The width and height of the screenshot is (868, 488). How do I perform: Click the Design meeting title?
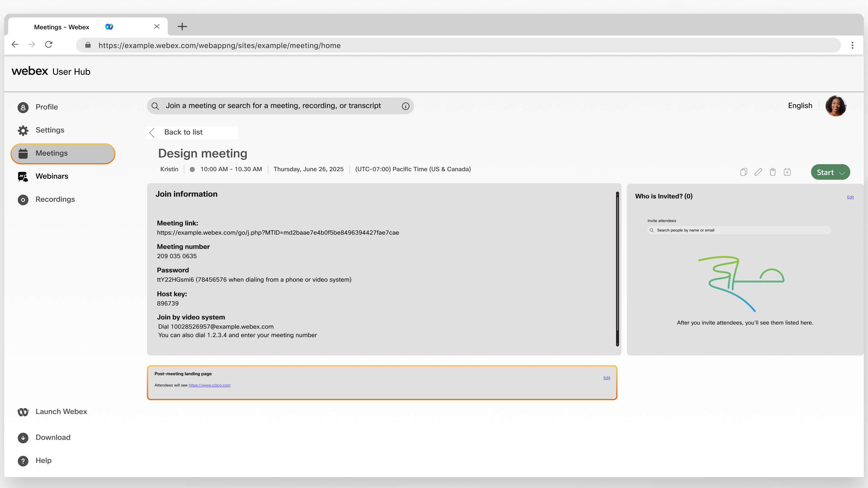203,153
